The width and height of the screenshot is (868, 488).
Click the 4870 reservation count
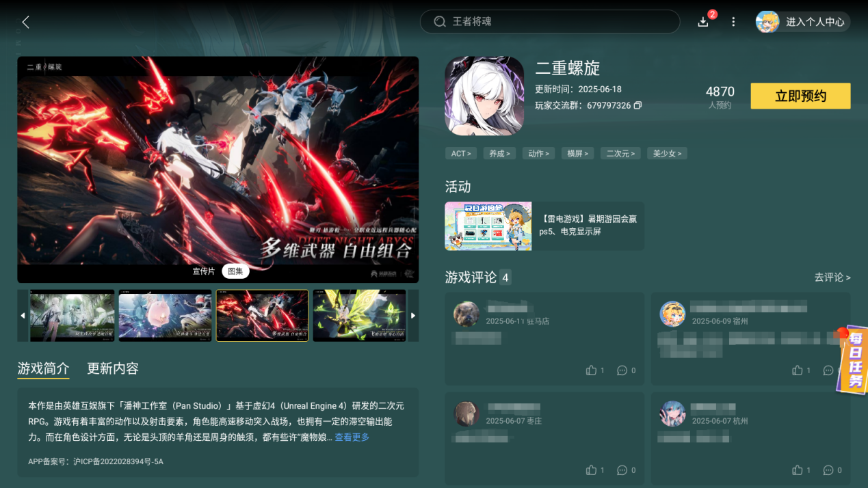pos(720,92)
